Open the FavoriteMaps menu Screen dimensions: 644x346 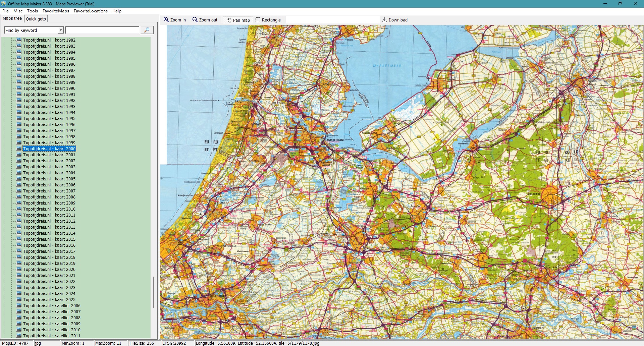[x=56, y=11]
